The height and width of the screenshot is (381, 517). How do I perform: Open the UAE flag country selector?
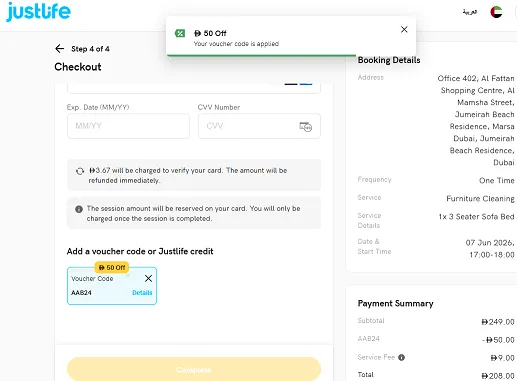coord(496,12)
